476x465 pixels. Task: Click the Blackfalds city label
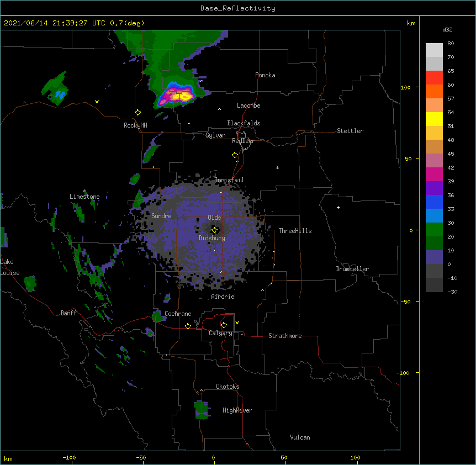pos(244,123)
